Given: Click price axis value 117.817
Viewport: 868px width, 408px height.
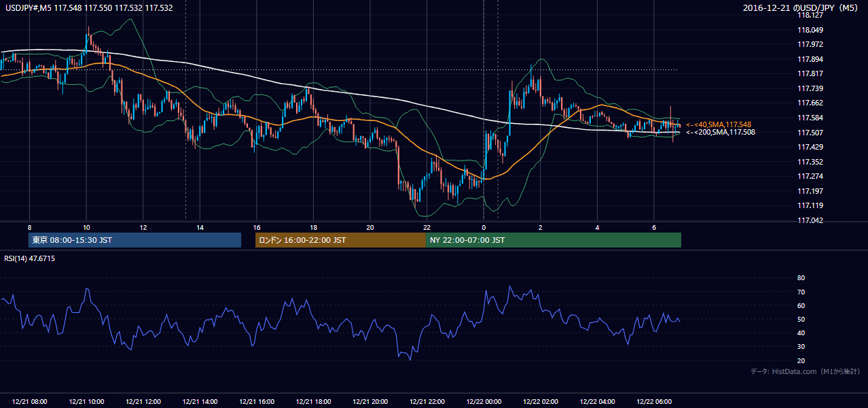Looking at the screenshot, I should [810, 74].
